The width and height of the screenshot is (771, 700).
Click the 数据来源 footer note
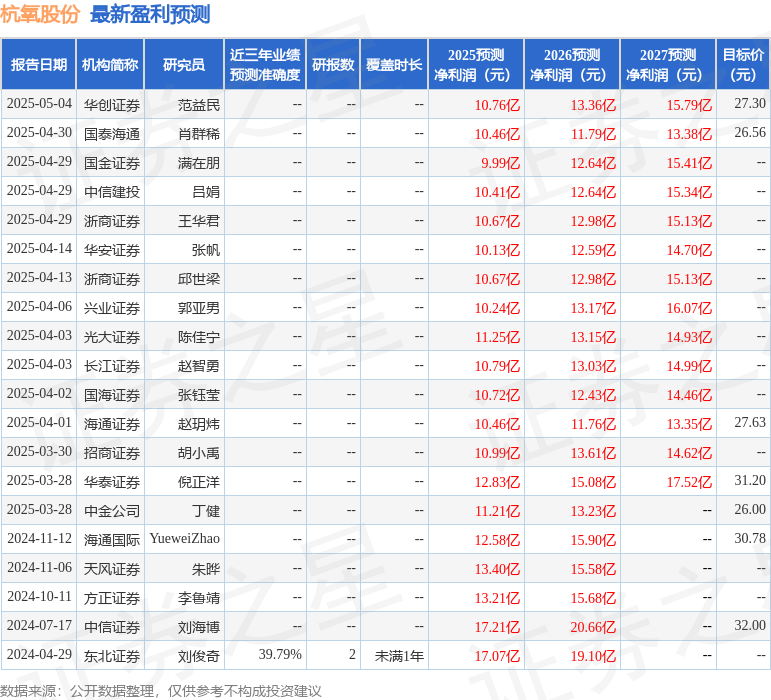160,691
